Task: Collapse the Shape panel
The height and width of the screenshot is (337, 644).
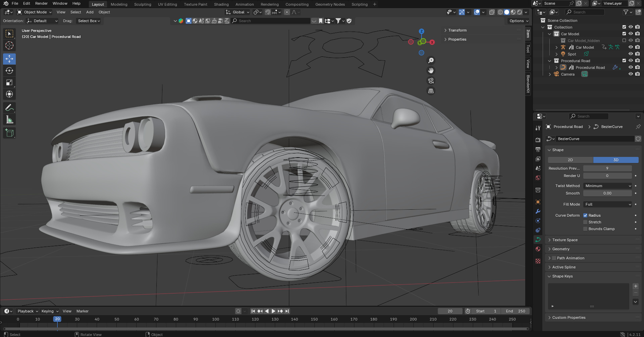Action: point(558,150)
